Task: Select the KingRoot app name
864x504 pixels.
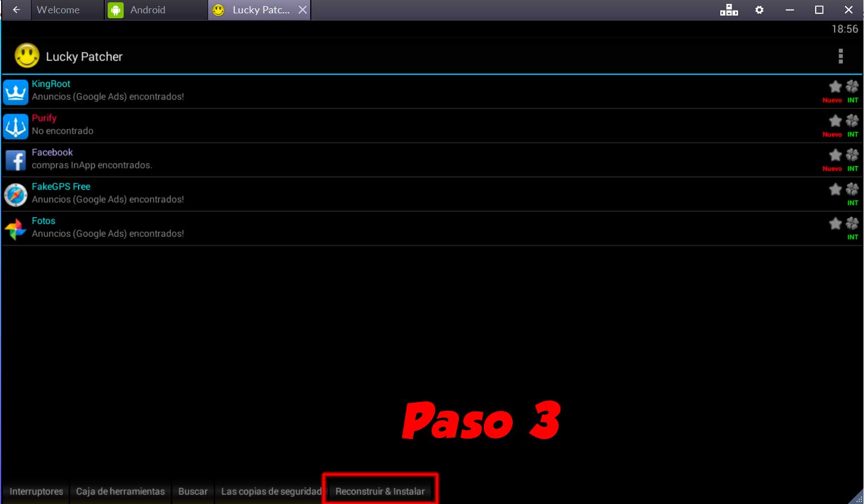Action: (x=51, y=84)
